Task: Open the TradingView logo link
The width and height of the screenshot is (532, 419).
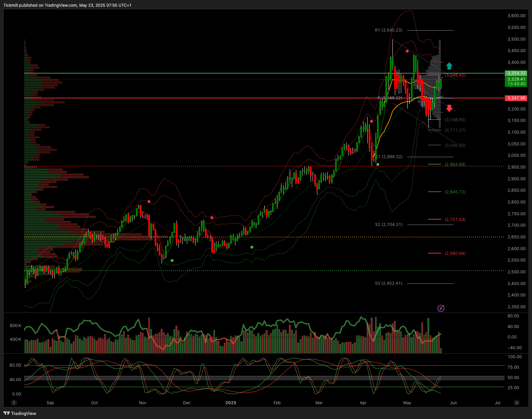Action: [x=20, y=413]
